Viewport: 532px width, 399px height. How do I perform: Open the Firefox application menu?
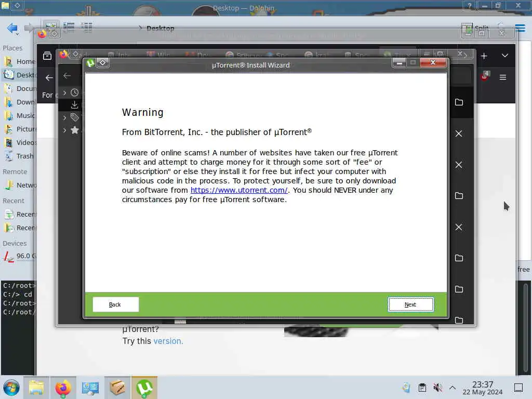click(x=503, y=77)
